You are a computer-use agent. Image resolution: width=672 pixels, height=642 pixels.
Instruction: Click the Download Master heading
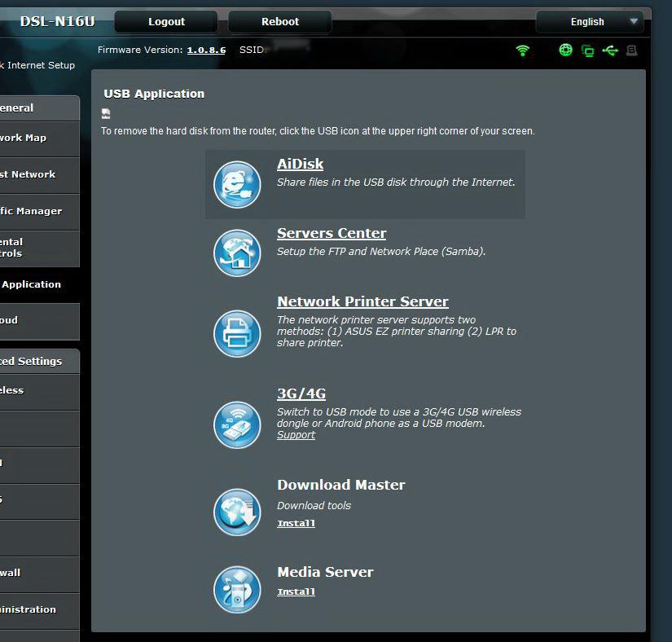[341, 485]
